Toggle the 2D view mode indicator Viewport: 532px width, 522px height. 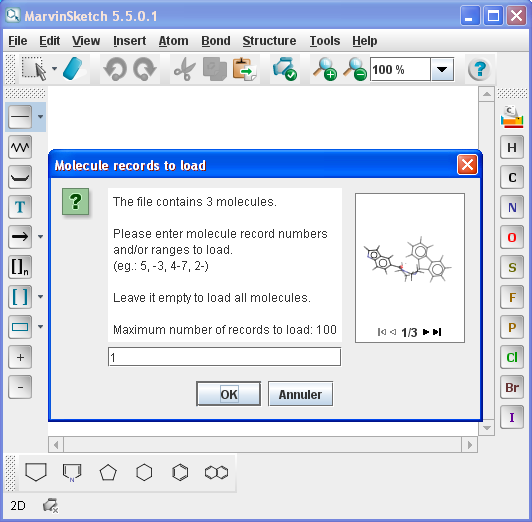18,506
